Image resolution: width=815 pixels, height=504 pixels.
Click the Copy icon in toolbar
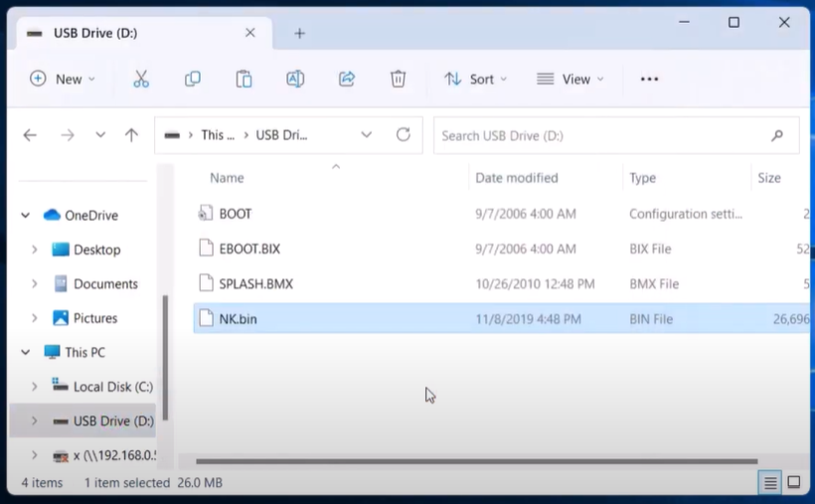point(193,79)
